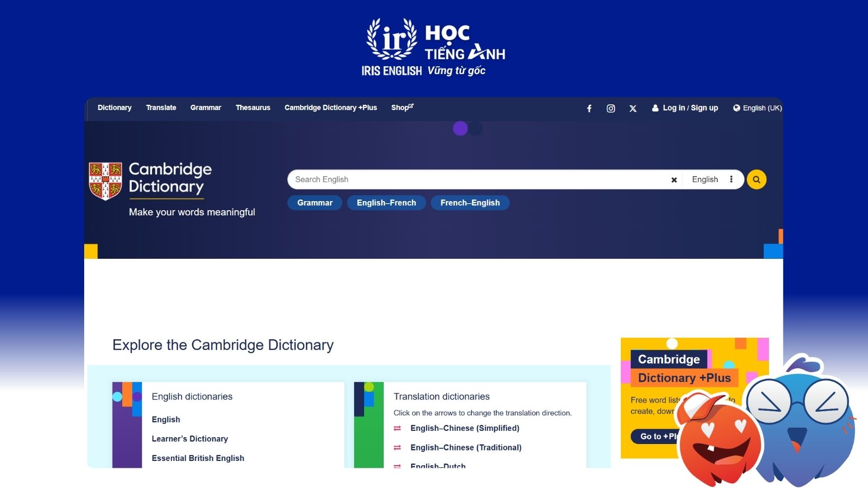Click the yellow search magnifier button
Viewport: 868px width, 489px height.
point(756,179)
